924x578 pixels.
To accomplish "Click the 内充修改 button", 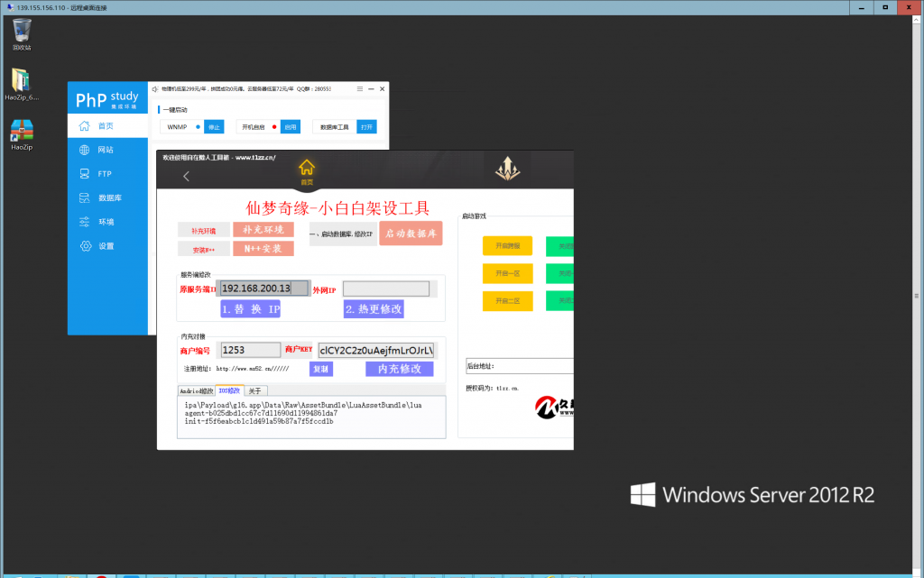I will point(400,369).
